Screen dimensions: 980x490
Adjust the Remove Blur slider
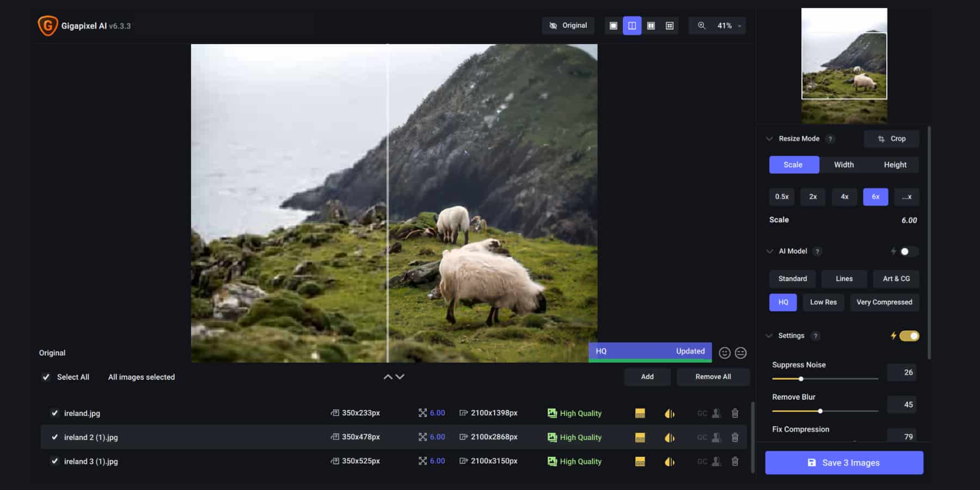point(819,411)
